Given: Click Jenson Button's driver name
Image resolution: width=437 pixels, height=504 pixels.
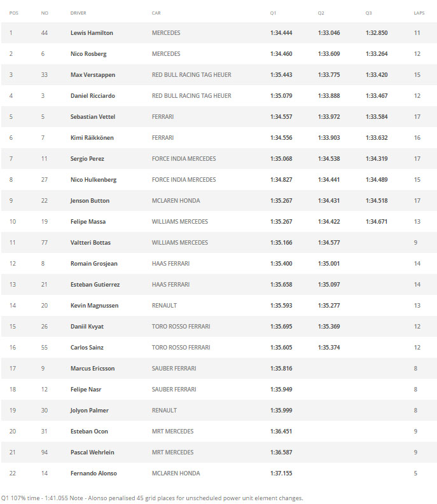Looking at the screenshot, I should coord(90,201).
